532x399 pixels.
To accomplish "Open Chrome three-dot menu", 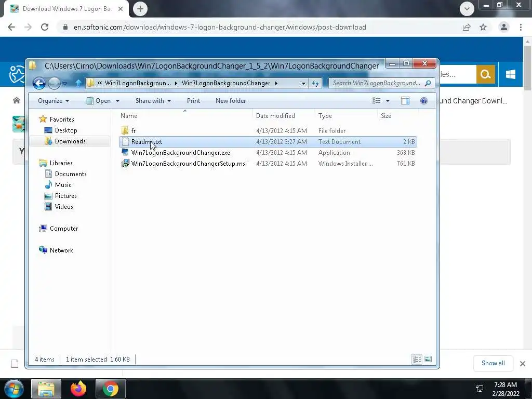I will click(521, 27).
